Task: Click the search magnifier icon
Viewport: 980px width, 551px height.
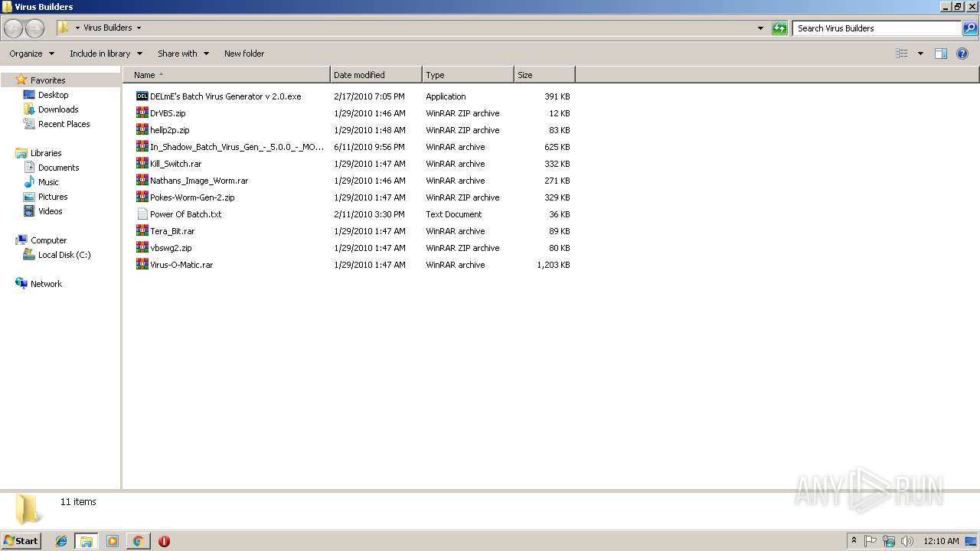Action: pos(969,28)
